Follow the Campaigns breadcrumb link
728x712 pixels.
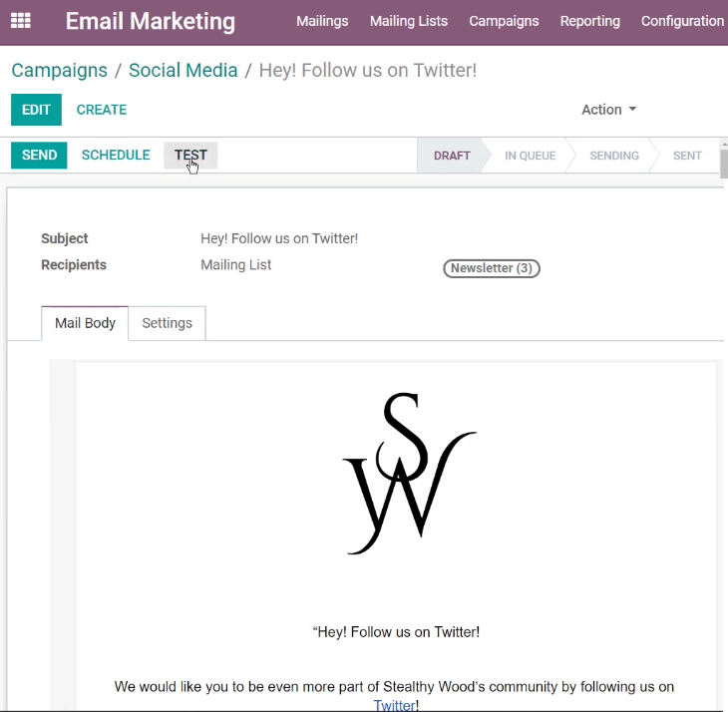(60, 71)
